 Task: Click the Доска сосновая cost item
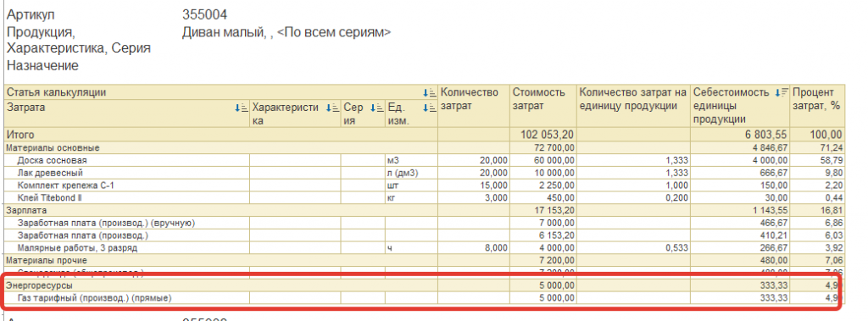tap(52, 161)
